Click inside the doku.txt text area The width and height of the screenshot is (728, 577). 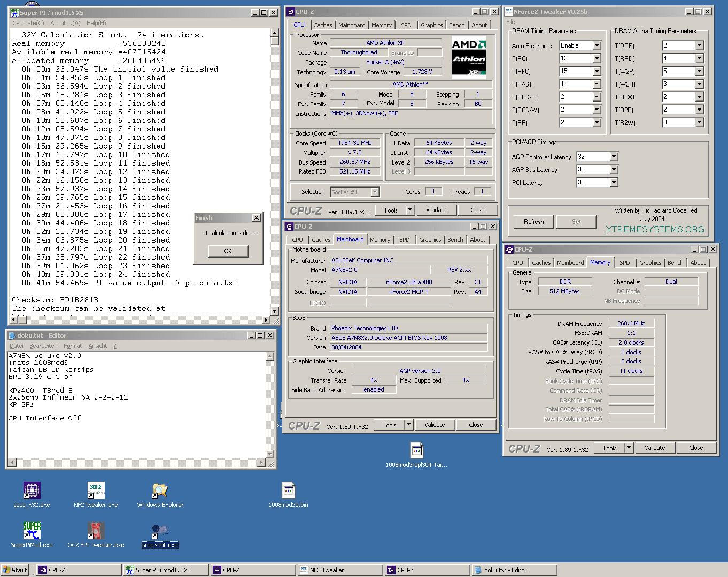coord(136,405)
